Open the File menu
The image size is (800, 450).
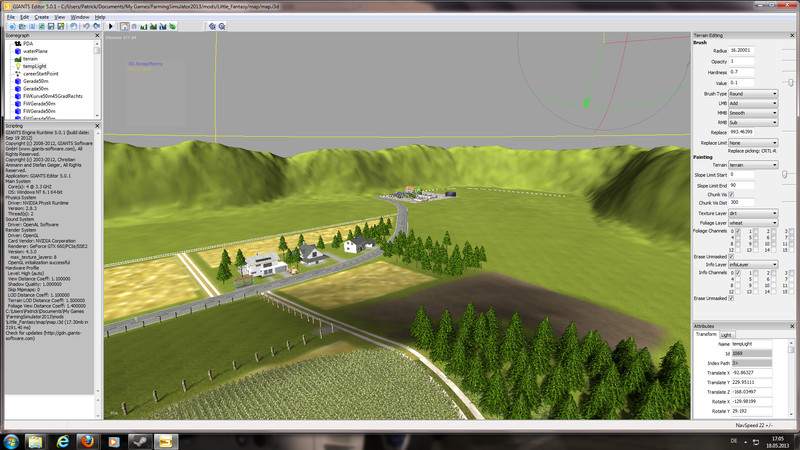[x=11, y=17]
